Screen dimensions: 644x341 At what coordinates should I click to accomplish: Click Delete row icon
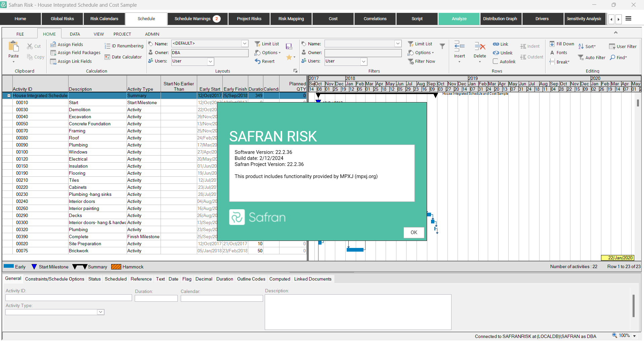(x=480, y=46)
